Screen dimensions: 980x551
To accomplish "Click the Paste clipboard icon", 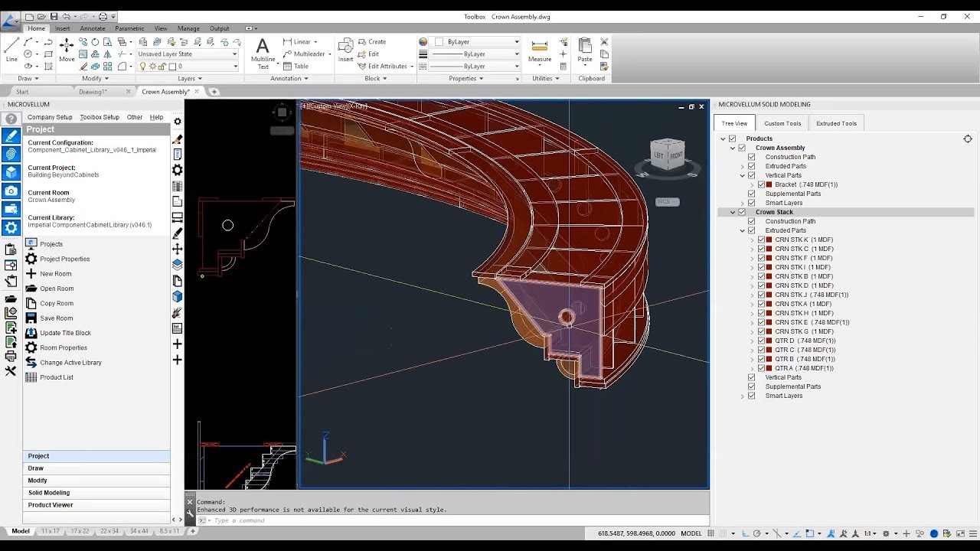I will [585, 49].
